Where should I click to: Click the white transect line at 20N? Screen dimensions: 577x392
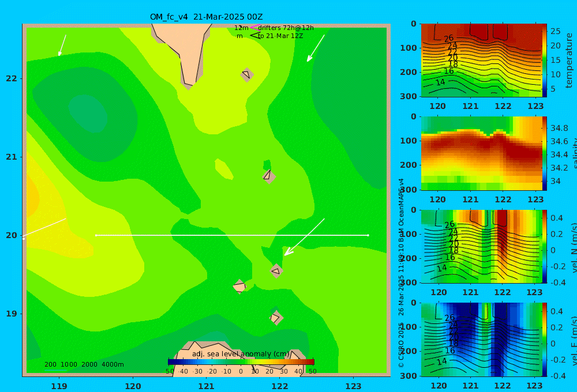click(232, 235)
